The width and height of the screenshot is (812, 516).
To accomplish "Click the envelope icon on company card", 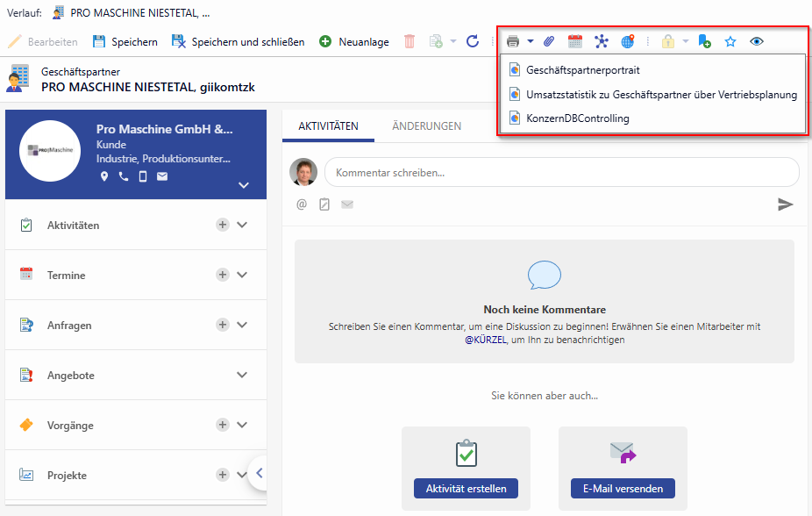I will [162, 176].
